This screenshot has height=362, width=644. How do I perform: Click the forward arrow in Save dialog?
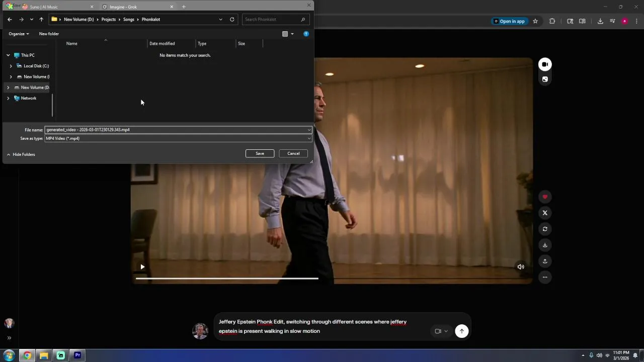(x=21, y=19)
